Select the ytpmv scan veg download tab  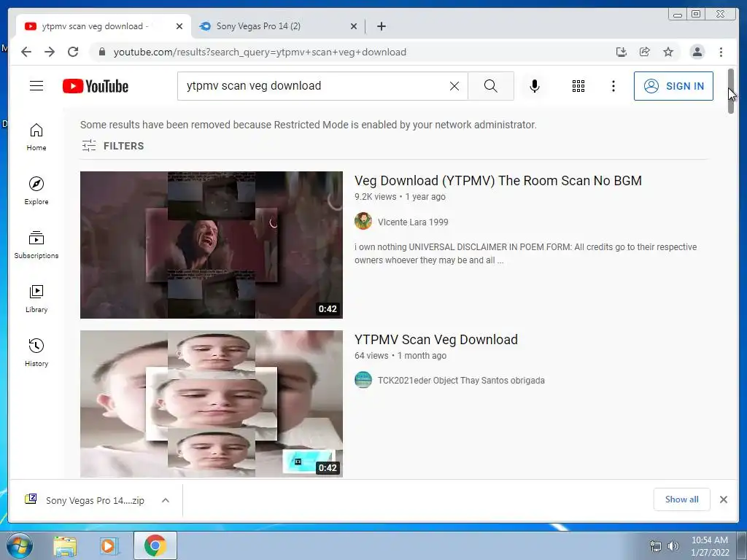[104, 26]
